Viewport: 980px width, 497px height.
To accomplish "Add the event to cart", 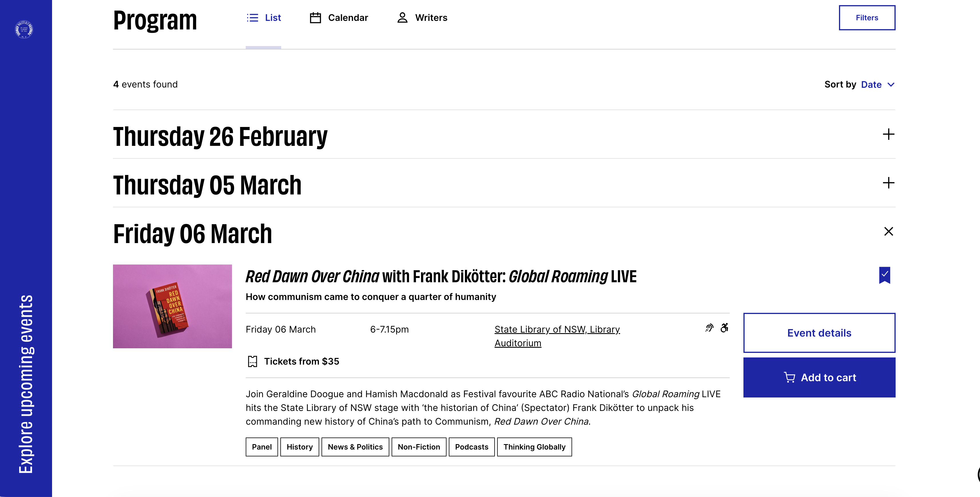I will [x=819, y=377].
